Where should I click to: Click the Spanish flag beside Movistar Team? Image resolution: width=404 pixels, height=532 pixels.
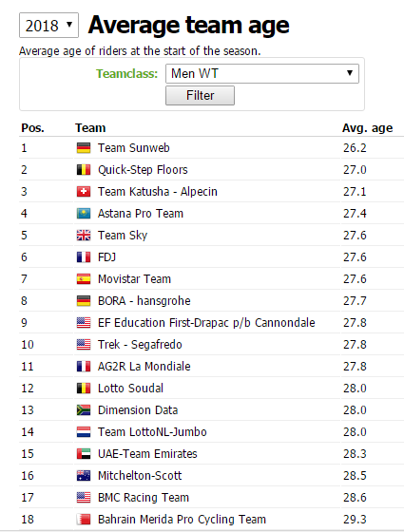click(x=84, y=279)
